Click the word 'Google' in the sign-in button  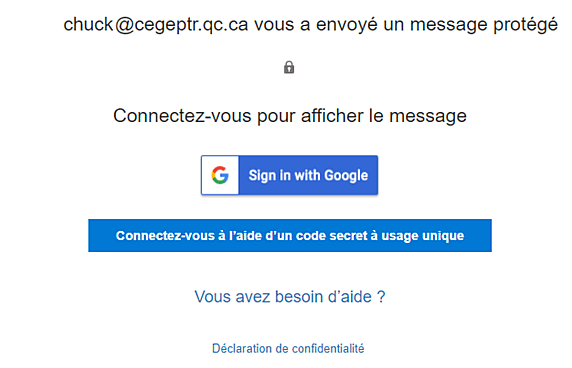(x=346, y=175)
